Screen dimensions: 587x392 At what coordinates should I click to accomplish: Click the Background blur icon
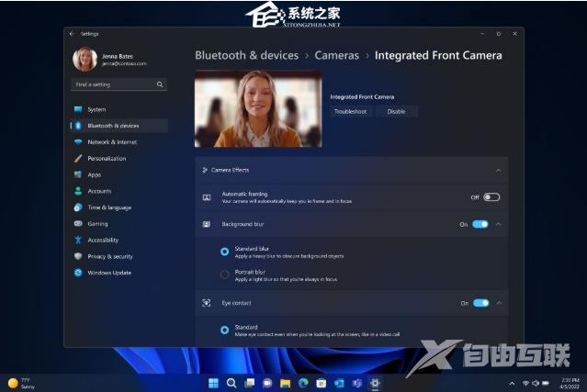click(207, 224)
